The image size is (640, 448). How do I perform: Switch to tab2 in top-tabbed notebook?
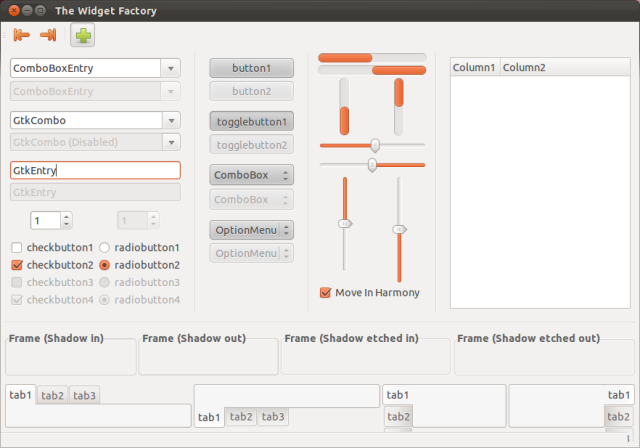point(52,395)
